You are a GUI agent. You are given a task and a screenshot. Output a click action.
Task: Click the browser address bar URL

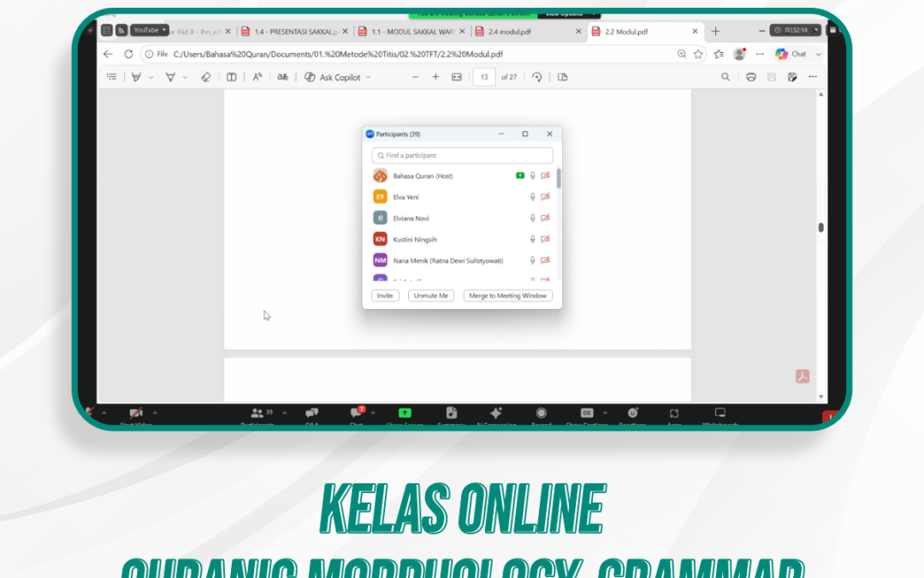click(x=338, y=54)
